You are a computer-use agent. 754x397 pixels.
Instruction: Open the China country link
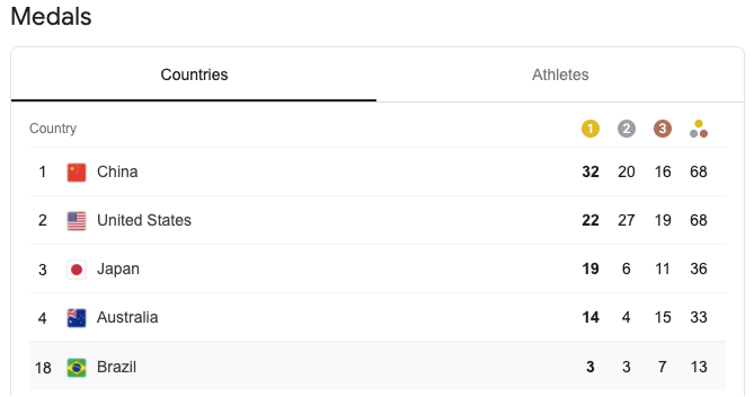click(x=117, y=172)
